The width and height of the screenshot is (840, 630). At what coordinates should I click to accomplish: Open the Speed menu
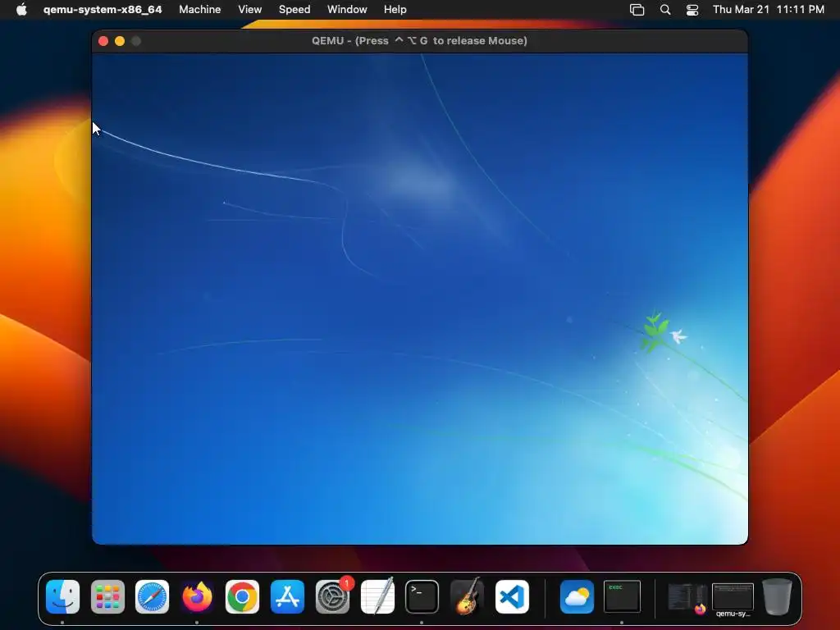click(x=294, y=9)
